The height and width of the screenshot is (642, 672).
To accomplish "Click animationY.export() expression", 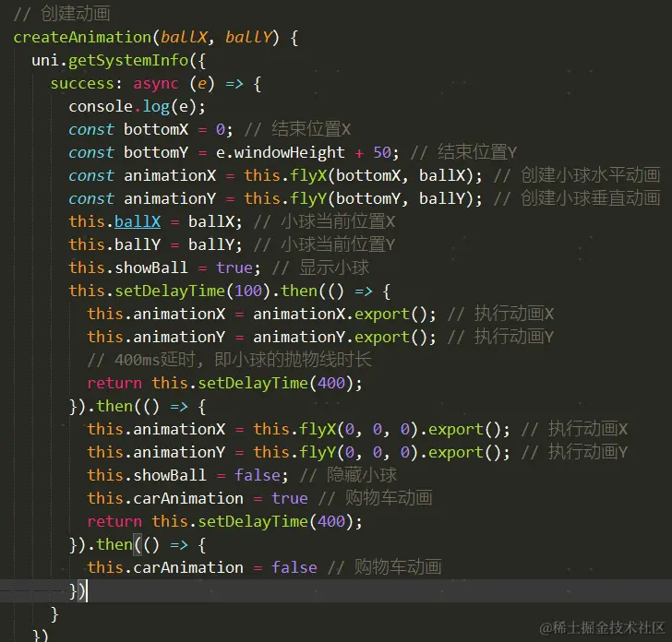I will coord(340,338).
